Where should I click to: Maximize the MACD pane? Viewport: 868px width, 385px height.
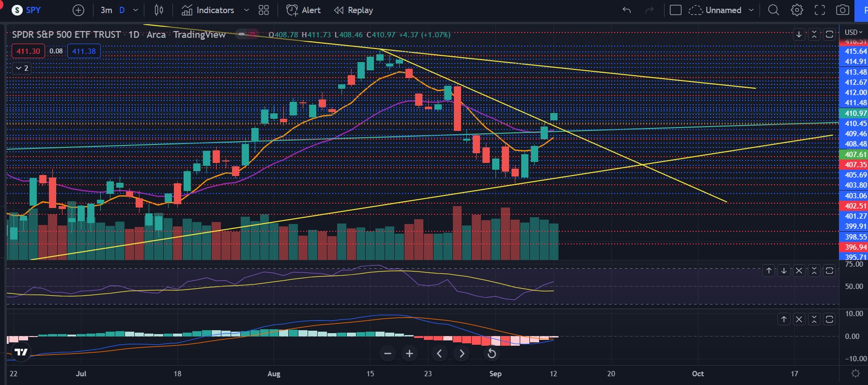829,319
